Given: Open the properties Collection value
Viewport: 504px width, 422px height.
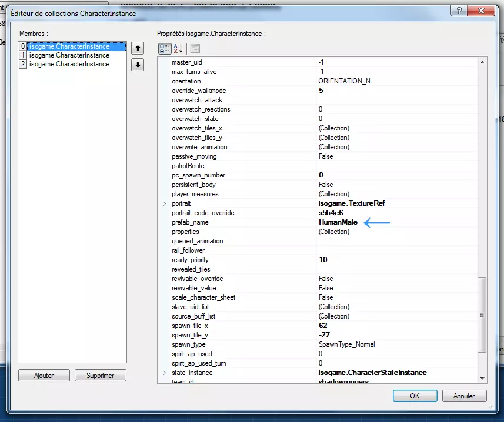Looking at the screenshot, I should 334,232.
